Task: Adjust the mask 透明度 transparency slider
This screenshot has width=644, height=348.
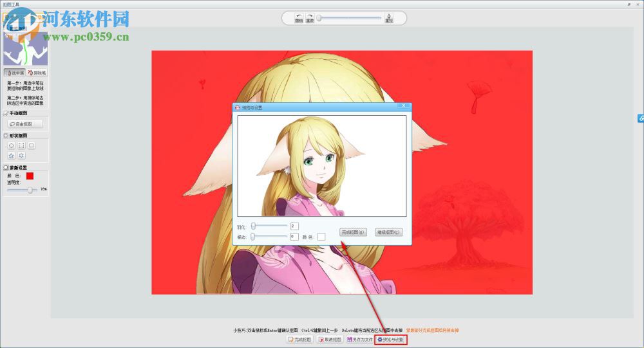Action: point(22,190)
